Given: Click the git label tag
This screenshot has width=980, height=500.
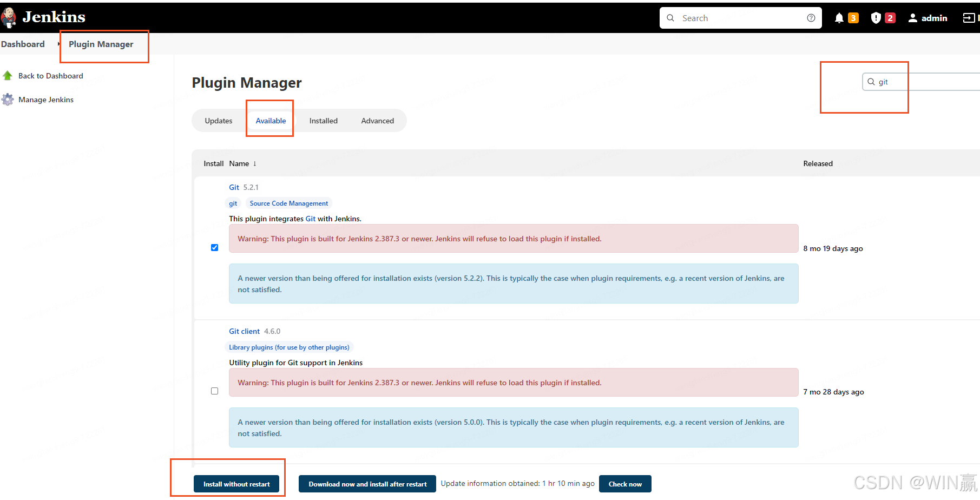Looking at the screenshot, I should [x=233, y=203].
